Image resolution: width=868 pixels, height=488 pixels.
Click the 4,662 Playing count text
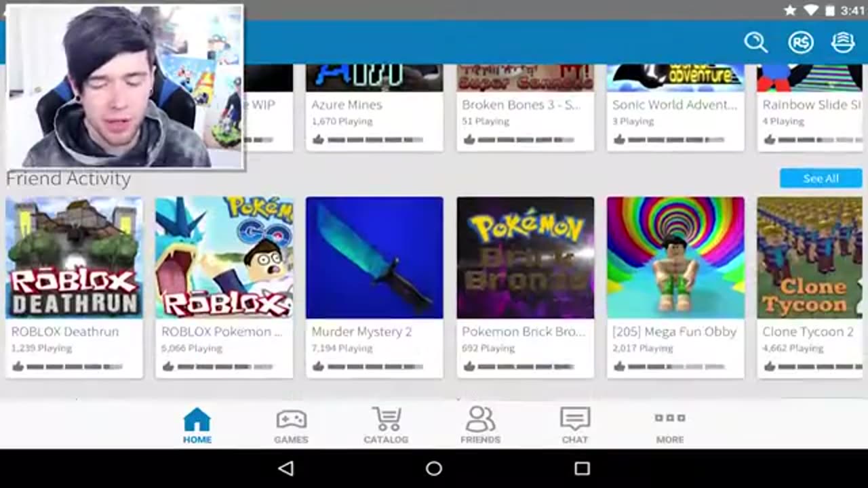[x=793, y=348]
